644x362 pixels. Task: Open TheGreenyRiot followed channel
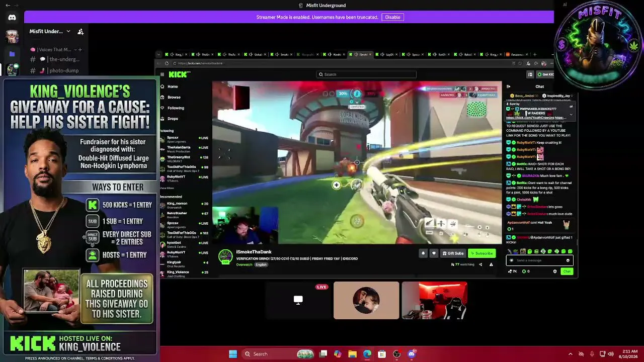184,158
